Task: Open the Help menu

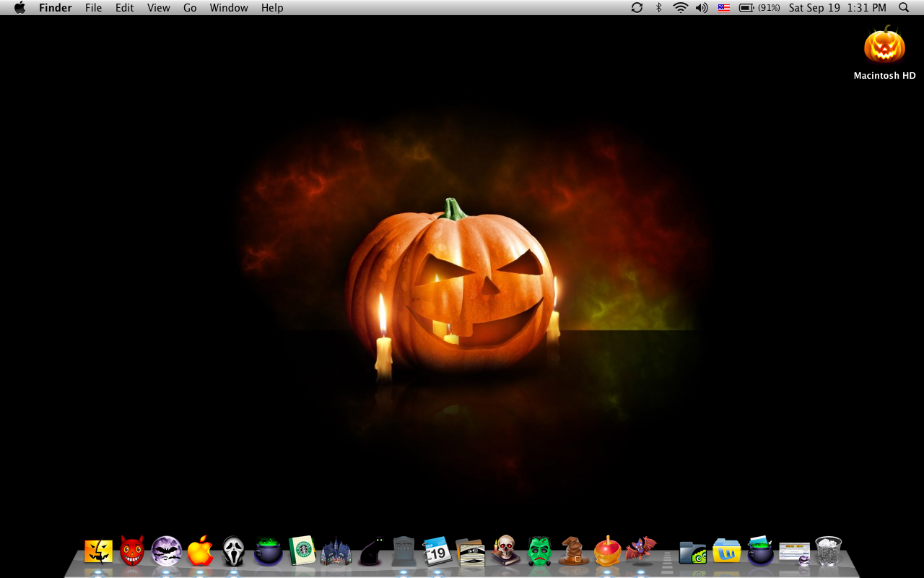Action: tap(272, 7)
